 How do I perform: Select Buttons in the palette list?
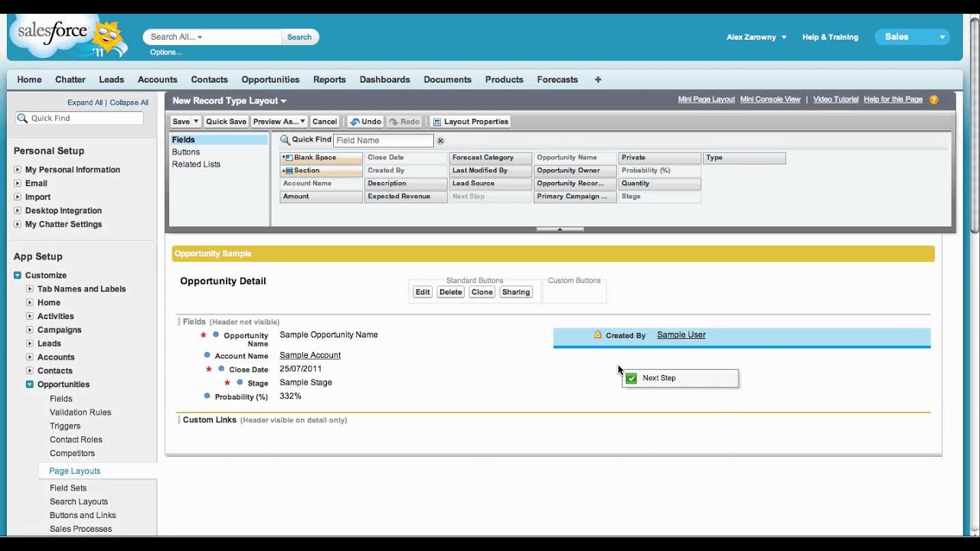tap(186, 152)
